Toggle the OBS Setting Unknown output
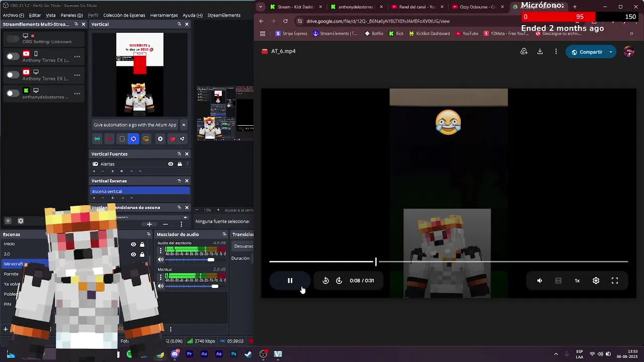644x362 pixels. (13, 39)
